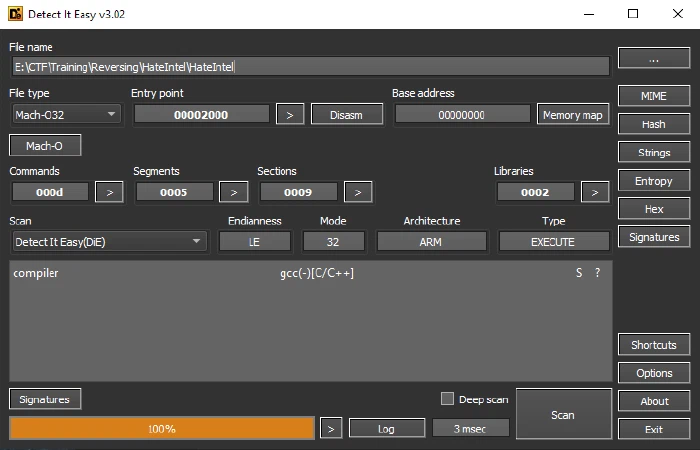Minimize the Detect It Easy window
The image size is (700, 450).
(589, 14)
